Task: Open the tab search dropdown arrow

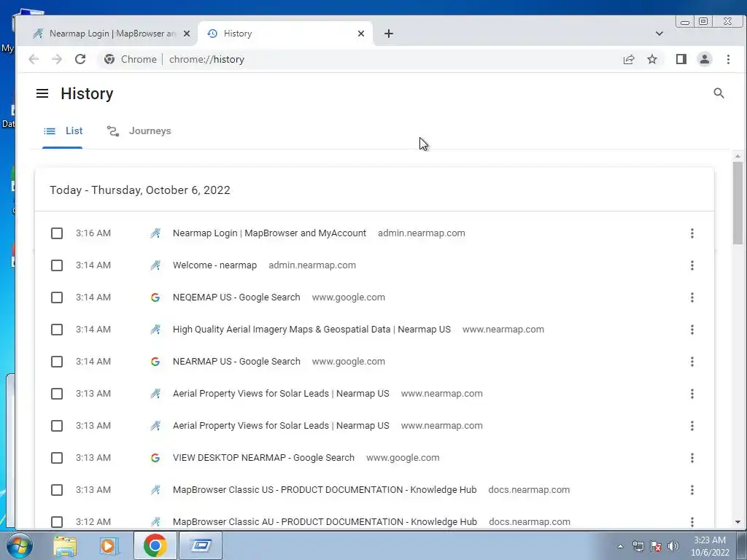Action: [659, 34]
